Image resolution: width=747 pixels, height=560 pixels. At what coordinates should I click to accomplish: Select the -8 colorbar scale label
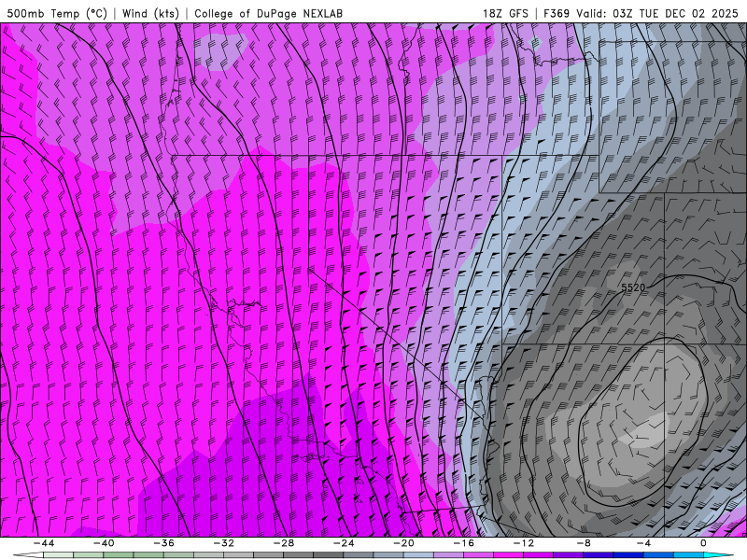click(585, 543)
